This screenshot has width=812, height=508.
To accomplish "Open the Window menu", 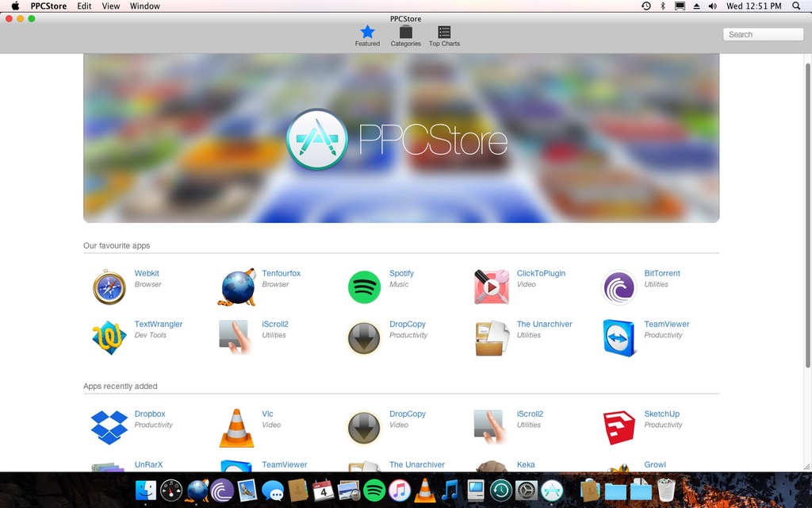I will coord(144,6).
